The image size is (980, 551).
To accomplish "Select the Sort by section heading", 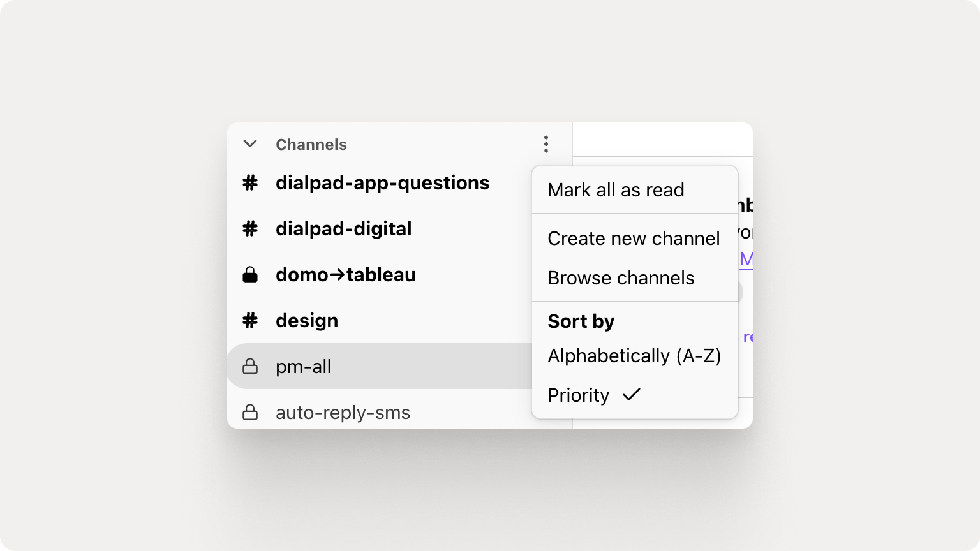I will (581, 321).
